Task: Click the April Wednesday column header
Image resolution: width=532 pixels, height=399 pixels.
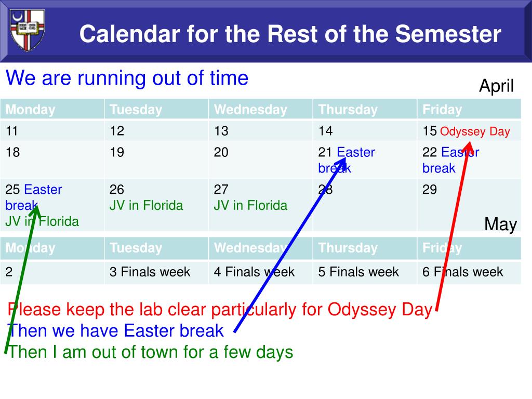Action: point(260,109)
